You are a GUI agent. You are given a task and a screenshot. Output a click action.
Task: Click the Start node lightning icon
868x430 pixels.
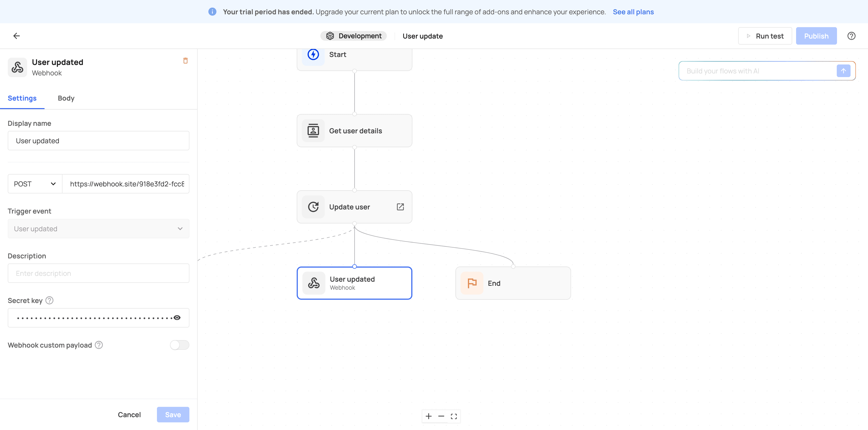(313, 54)
